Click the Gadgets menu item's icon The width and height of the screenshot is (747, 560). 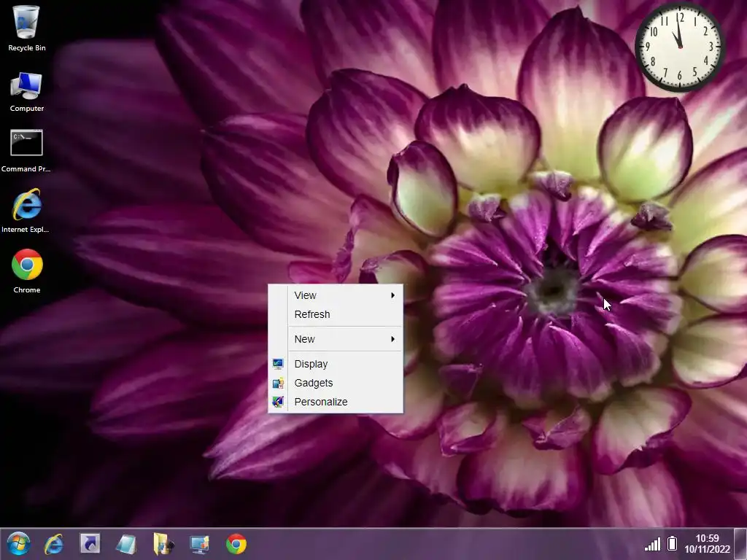[x=278, y=383]
